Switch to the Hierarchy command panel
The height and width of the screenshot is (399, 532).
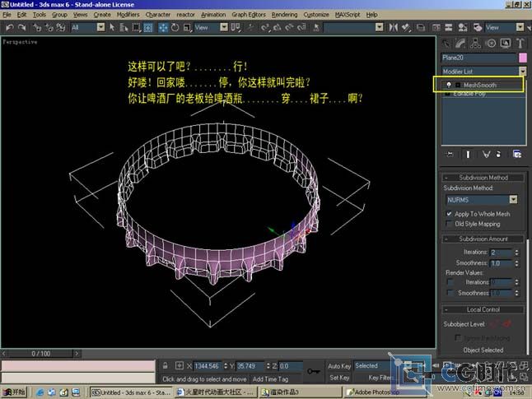pyautogui.click(x=475, y=44)
